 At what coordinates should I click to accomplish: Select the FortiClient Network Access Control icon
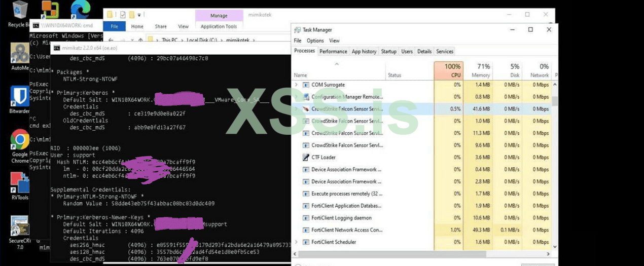pyautogui.click(x=306, y=230)
